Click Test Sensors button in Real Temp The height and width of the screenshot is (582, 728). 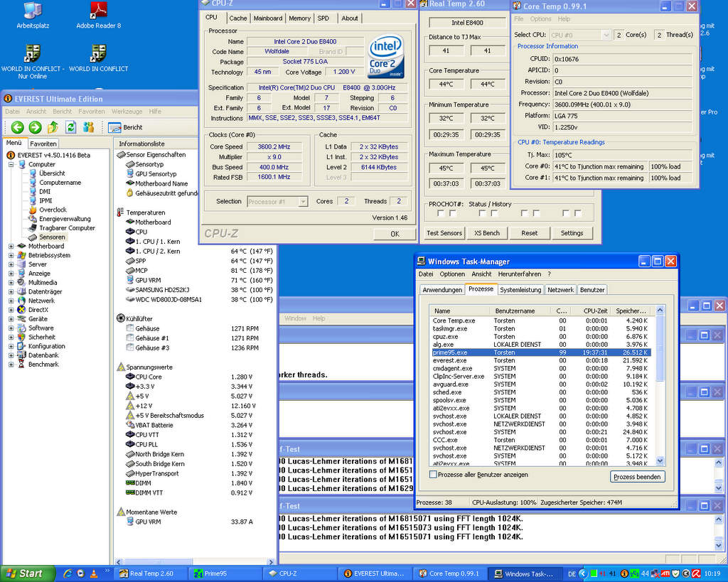click(x=444, y=233)
